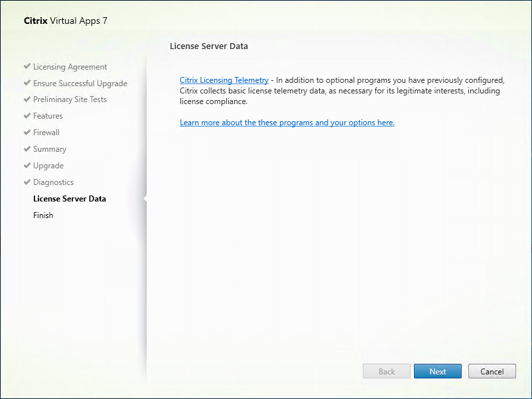Click the Cancel button
This screenshot has height=399, width=532.
pos(492,372)
